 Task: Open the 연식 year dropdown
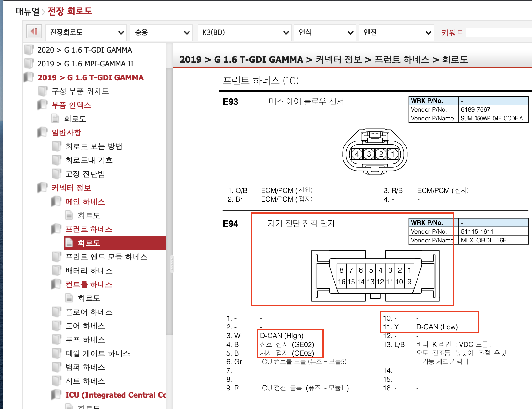point(325,33)
